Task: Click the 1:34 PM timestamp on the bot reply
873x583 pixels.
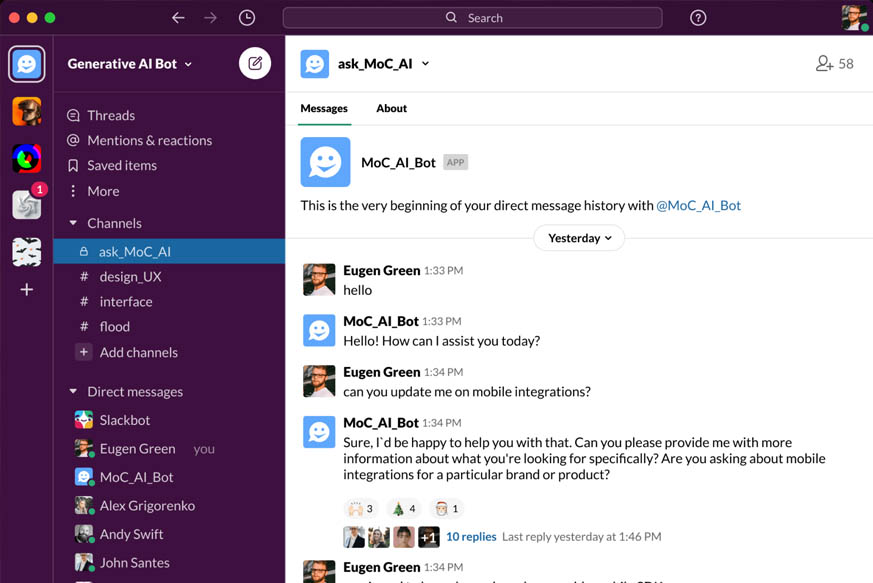Action: click(x=442, y=423)
